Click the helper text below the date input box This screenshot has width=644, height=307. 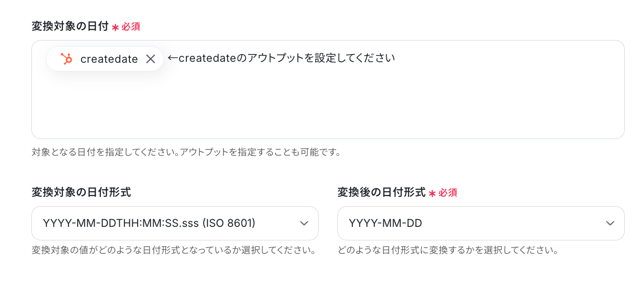coord(186,153)
